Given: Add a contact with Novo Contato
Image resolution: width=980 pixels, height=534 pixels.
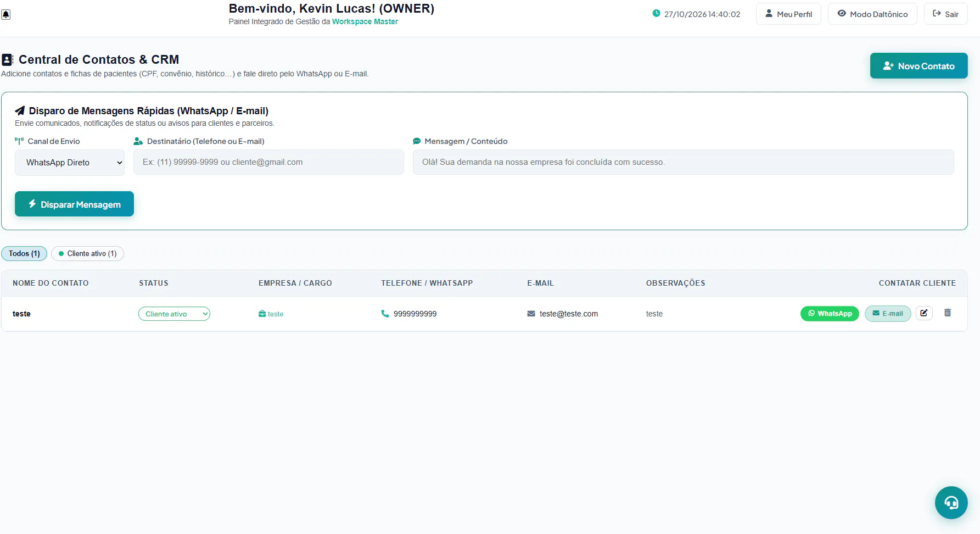Looking at the screenshot, I should tap(919, 66).
